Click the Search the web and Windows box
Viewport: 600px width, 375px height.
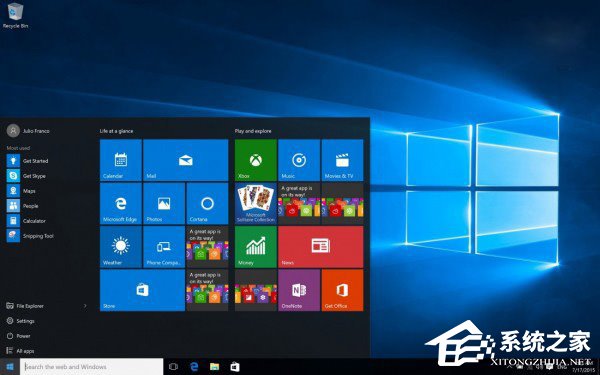click(92, 367)
